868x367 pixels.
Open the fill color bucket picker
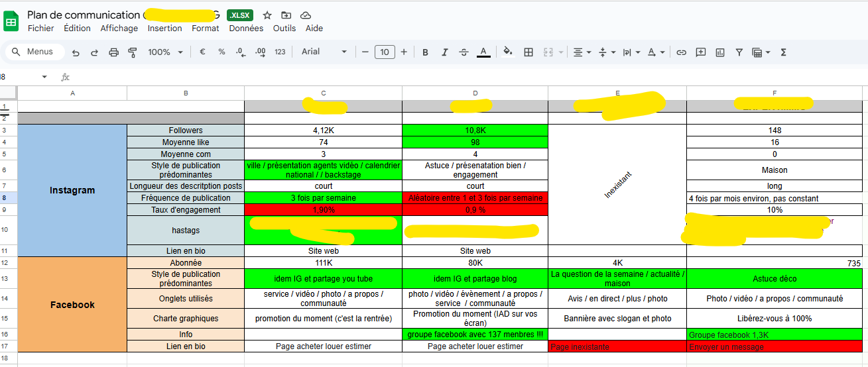(508, 52)
